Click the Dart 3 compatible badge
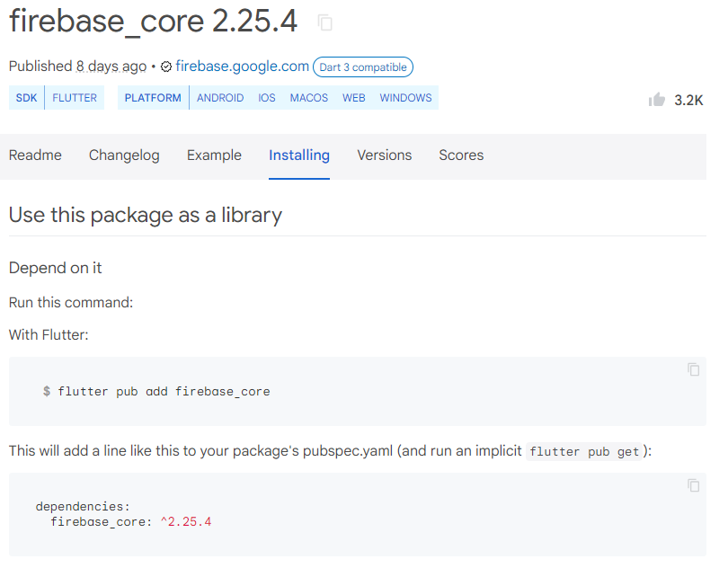Viewport: 728px width, 568px height. [363, 67]
